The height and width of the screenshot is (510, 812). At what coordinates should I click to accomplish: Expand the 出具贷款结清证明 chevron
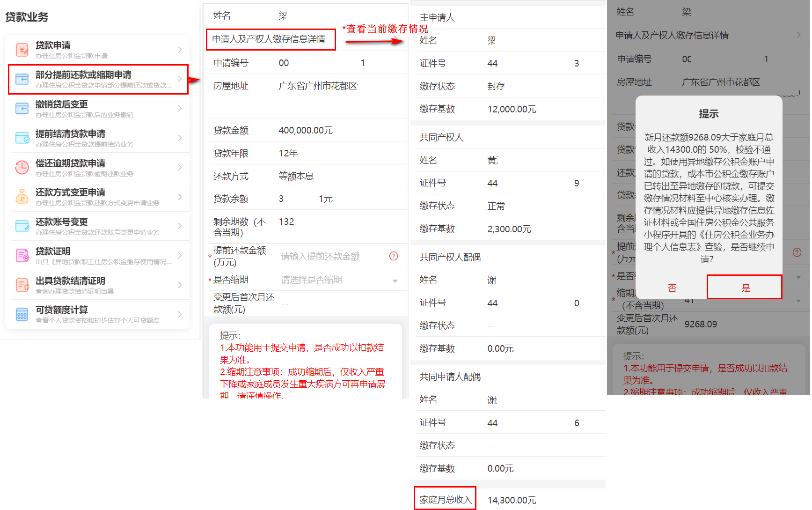pyautogui.click(x=180, y=285)
